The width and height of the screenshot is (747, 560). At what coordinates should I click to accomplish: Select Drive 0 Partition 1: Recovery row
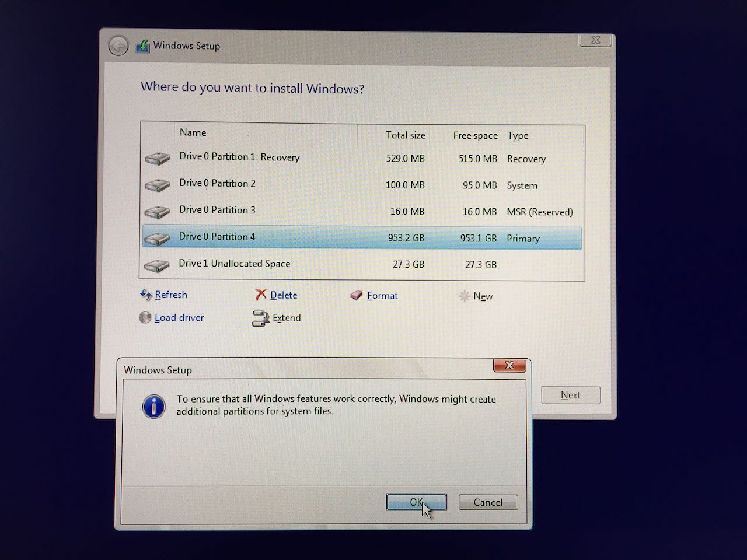tap(362, 158)
